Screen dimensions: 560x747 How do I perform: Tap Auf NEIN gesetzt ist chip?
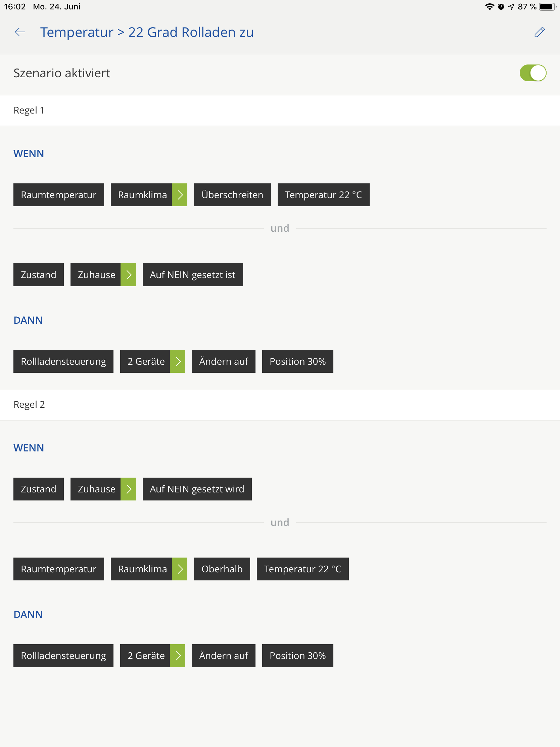pyautogui.click(x=192, y=275)
